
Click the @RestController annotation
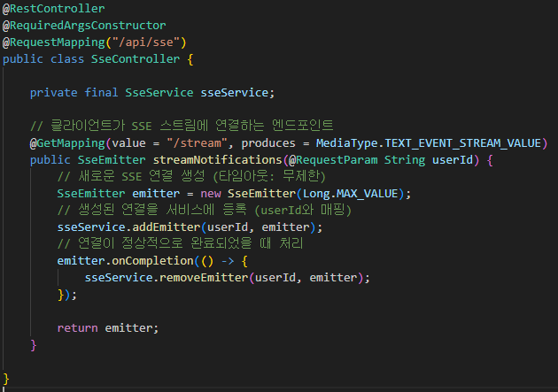[53, 9]
